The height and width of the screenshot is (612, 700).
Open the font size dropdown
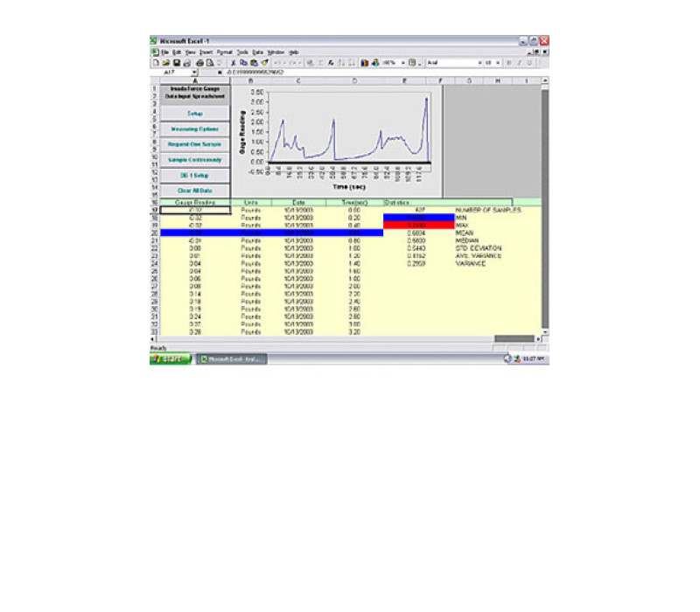click(x=498, y=63)
